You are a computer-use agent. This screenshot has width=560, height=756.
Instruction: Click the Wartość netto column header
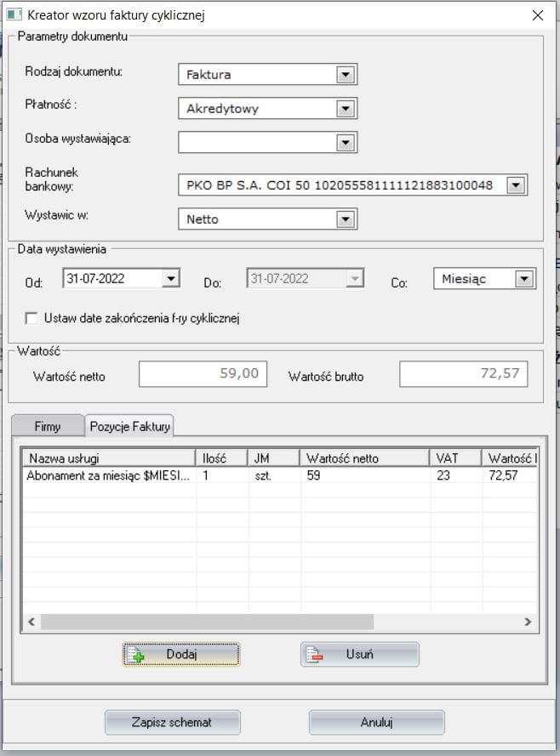coord(363,458)
